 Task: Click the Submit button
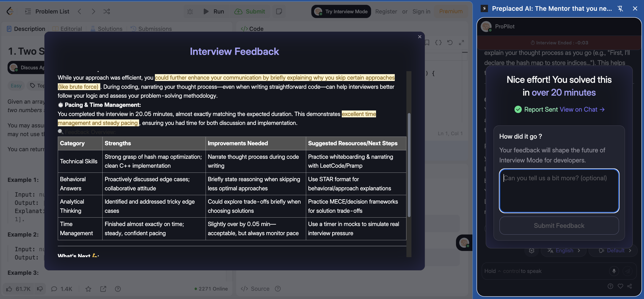coord(250,11)
